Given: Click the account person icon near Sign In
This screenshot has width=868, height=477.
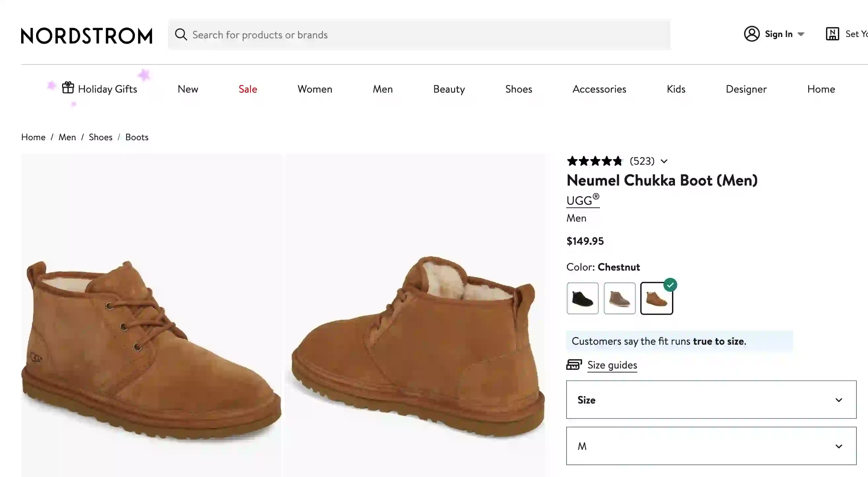Looking at the screenshot, I should coord(752,34).
